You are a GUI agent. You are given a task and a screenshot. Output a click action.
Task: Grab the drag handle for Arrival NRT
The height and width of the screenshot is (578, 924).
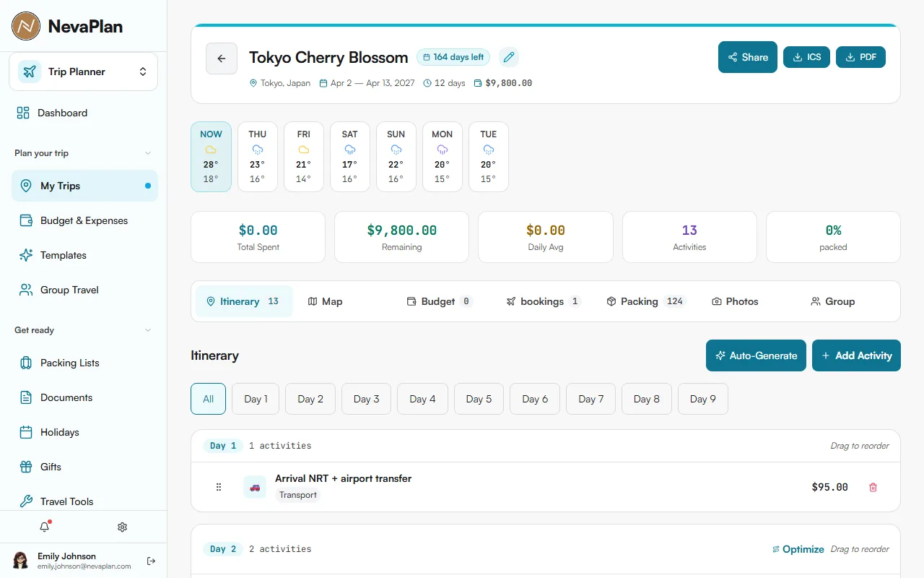coord(219,487)
